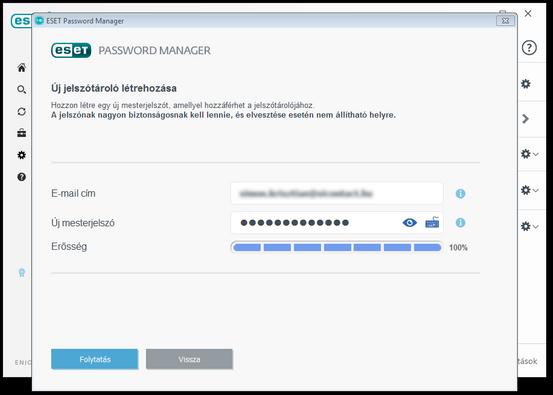Click info icon next to E-mail cím
Screen dimensions: 553x395
pos(460,194)
